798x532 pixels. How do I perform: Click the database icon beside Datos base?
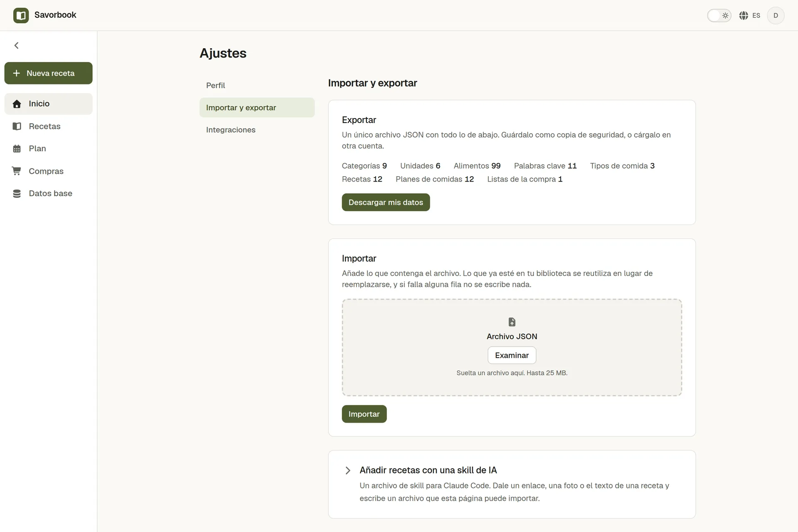point(17,194)
